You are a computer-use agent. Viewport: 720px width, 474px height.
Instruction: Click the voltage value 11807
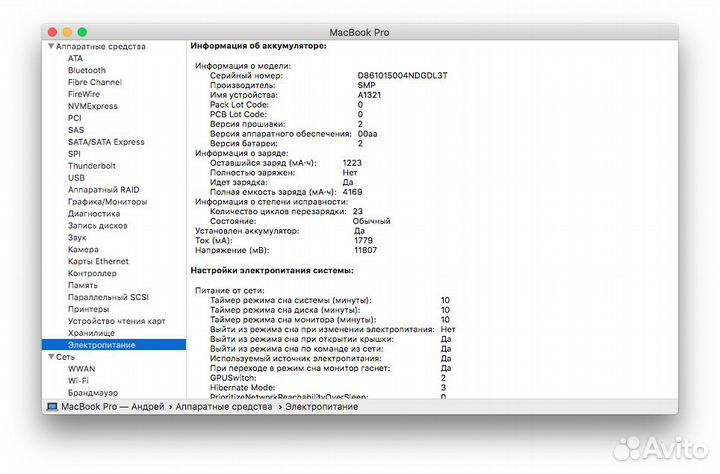(366, 250)
